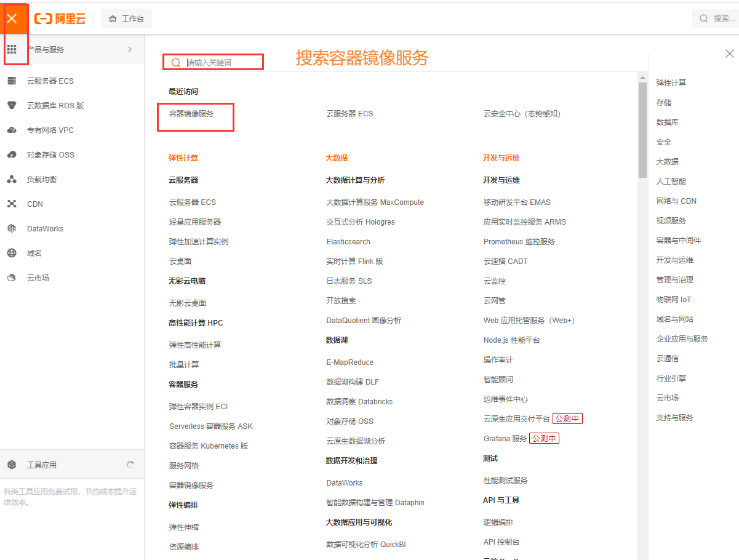This screenshot has width=739, height=560.
Task: Click the Alibaba Cloud logo
Action: [60, 18]
